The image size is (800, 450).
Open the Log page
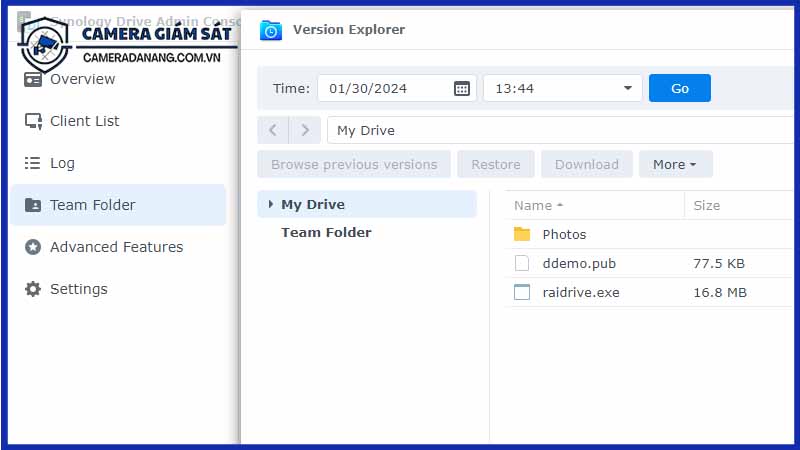click(x=62, y=163)
